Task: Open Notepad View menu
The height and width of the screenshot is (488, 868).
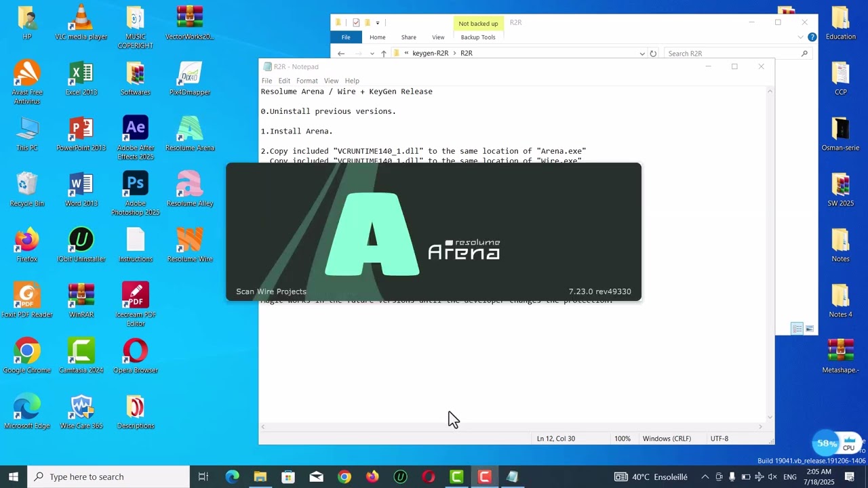Action: (x=331, y=81)
